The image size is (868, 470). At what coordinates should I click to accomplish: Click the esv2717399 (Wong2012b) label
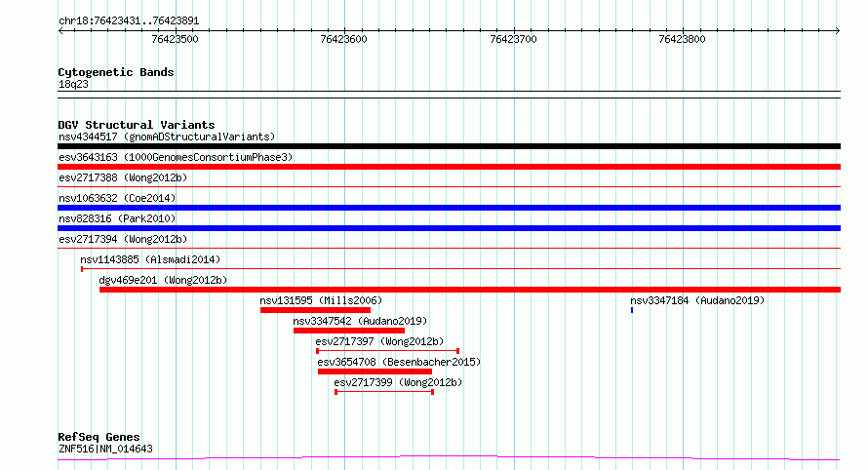coord(398,382)
